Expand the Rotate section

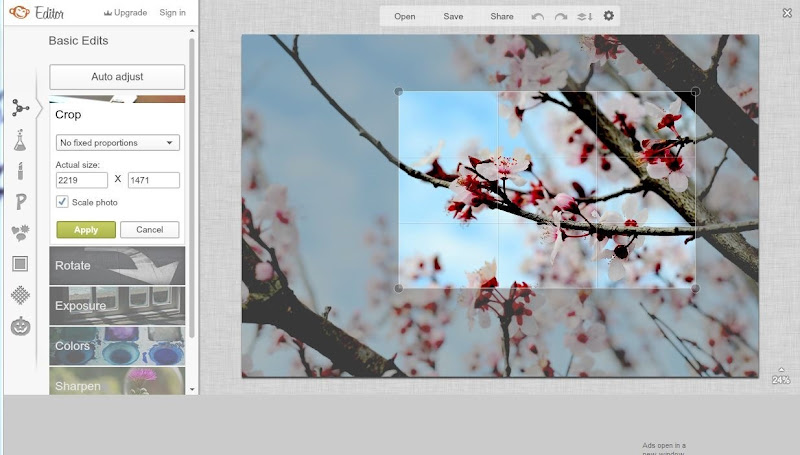point(117,266)
